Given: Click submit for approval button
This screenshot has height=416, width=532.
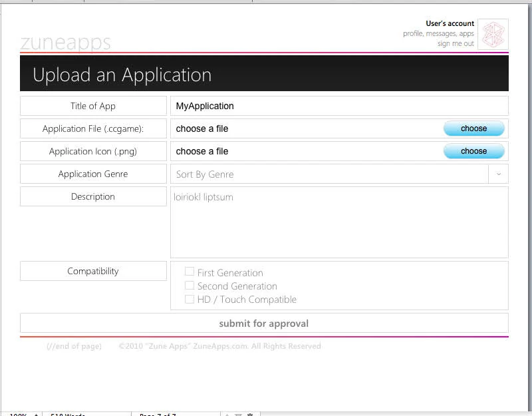Looking at the screenshot, I should click(x=264, y=323).
